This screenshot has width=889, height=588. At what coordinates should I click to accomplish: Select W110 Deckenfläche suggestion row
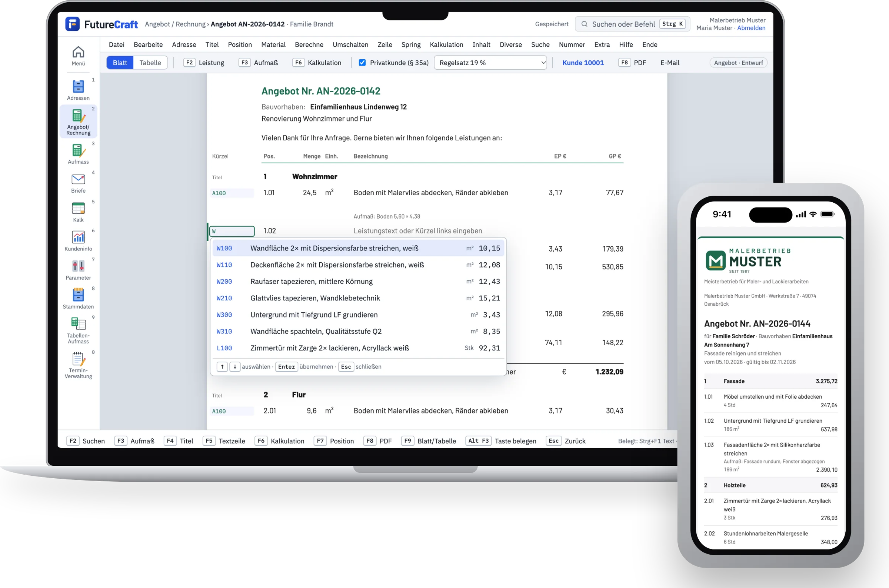[x=358, y=265]
